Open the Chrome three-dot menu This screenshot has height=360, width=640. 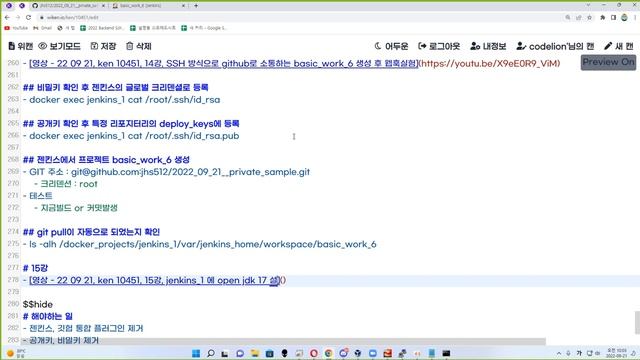pos(635,18)
